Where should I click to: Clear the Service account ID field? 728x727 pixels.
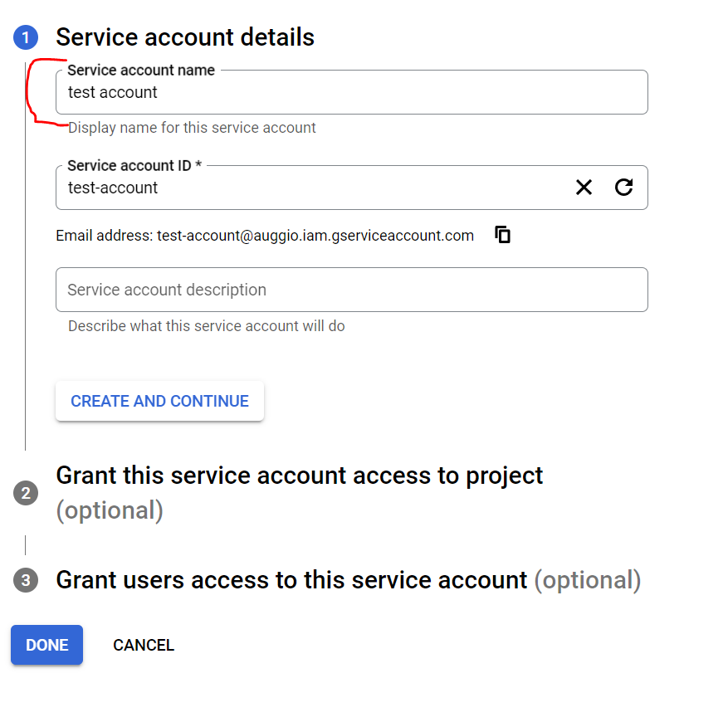click(x=584, y=188)
